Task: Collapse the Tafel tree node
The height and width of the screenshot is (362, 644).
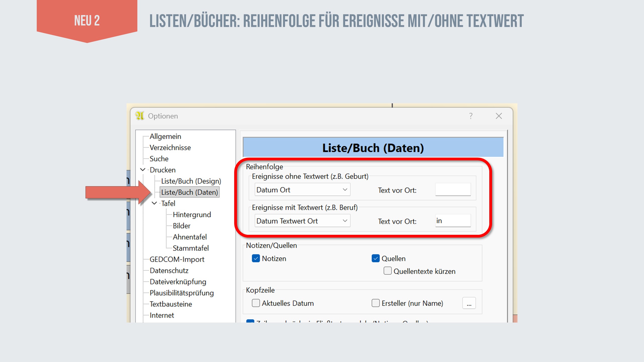Action: 154,203
